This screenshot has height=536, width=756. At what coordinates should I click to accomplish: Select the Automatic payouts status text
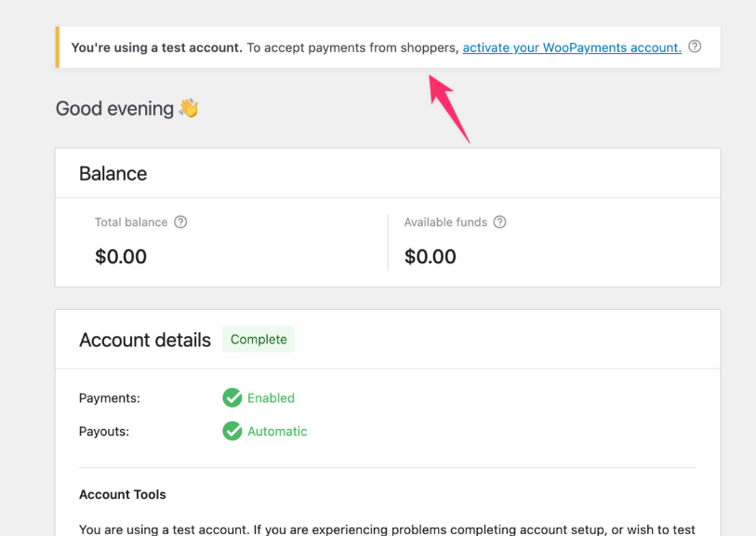pyautogui.click(x=277, y=431)
